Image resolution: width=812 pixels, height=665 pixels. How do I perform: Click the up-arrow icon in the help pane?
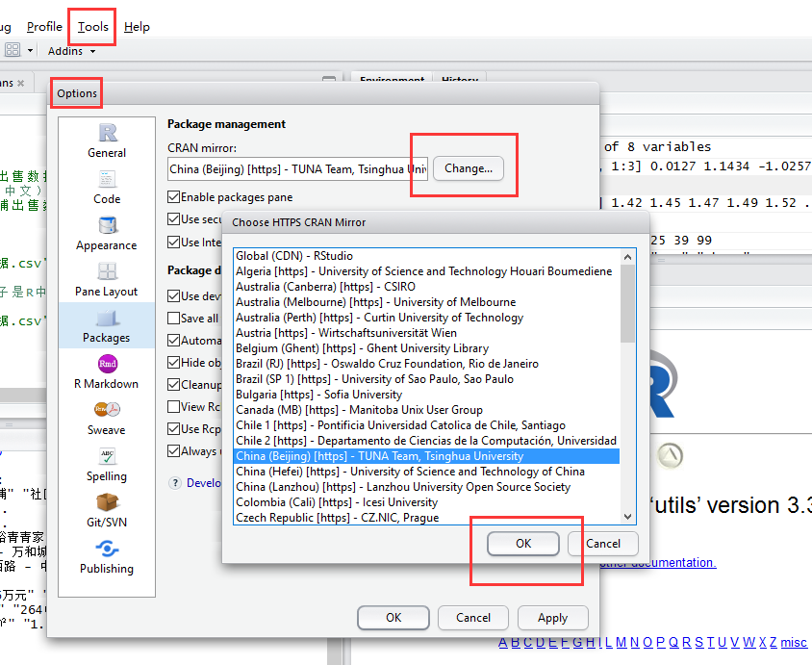(671, 456)
